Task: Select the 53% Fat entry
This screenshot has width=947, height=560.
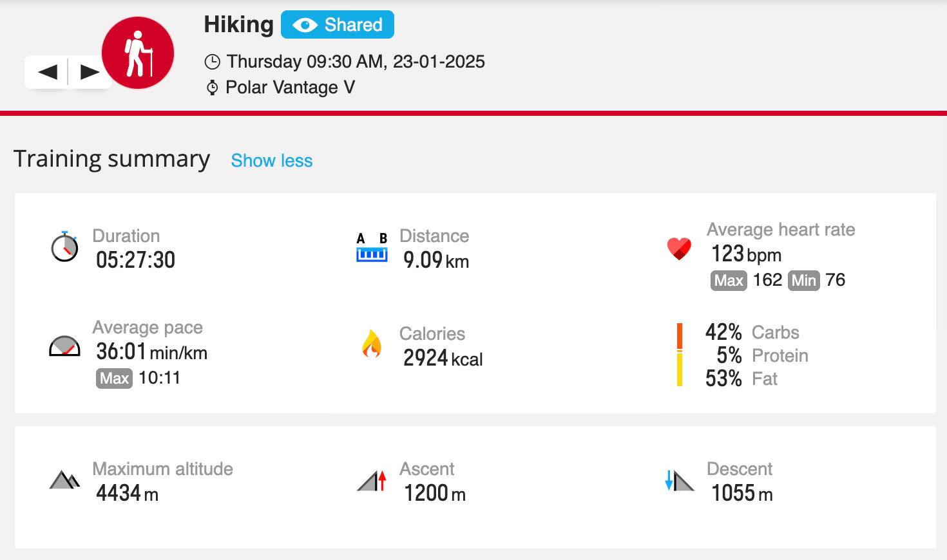Action: 741,378
